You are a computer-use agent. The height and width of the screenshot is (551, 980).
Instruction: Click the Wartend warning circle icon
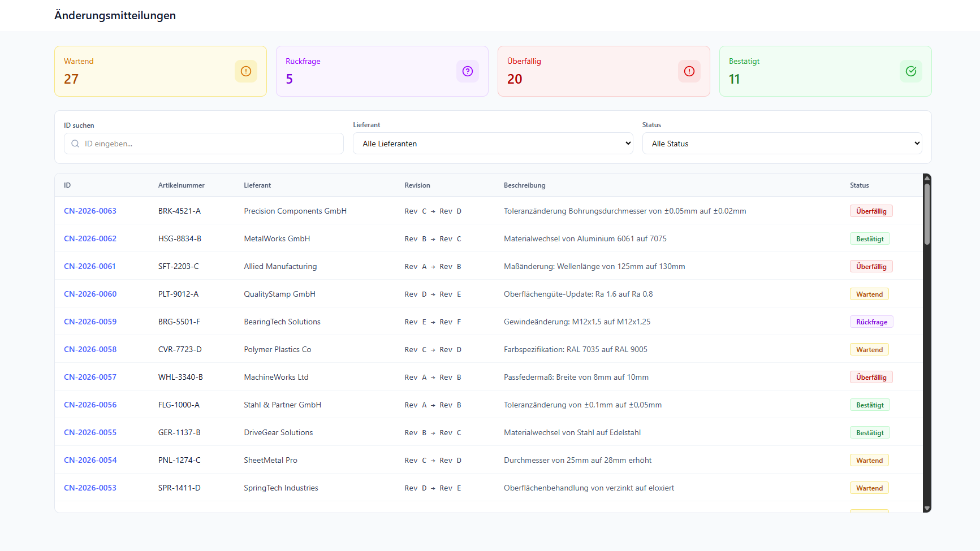pyautogui.click(x=245, y=71)
